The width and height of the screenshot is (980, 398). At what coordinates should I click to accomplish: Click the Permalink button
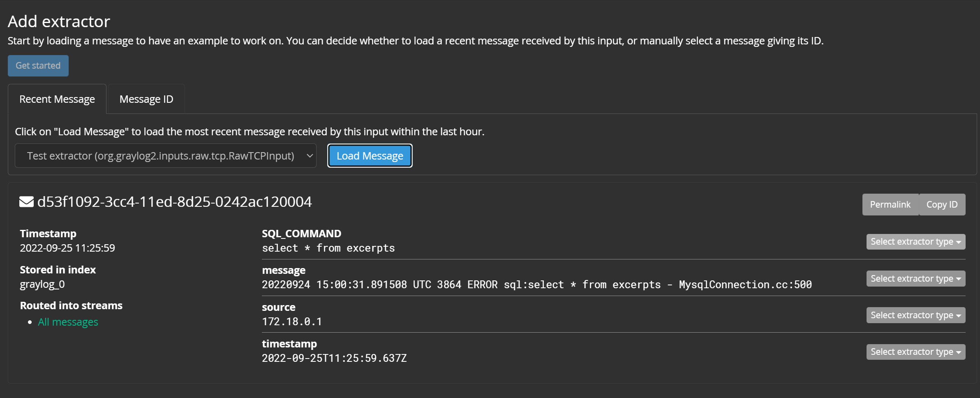pos(890,204)
